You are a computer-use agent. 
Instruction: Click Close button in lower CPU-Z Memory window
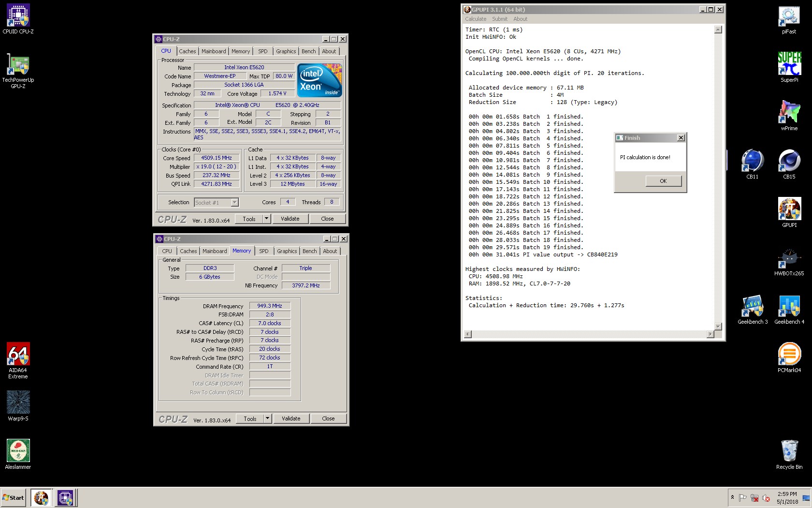tap(328, 418)
